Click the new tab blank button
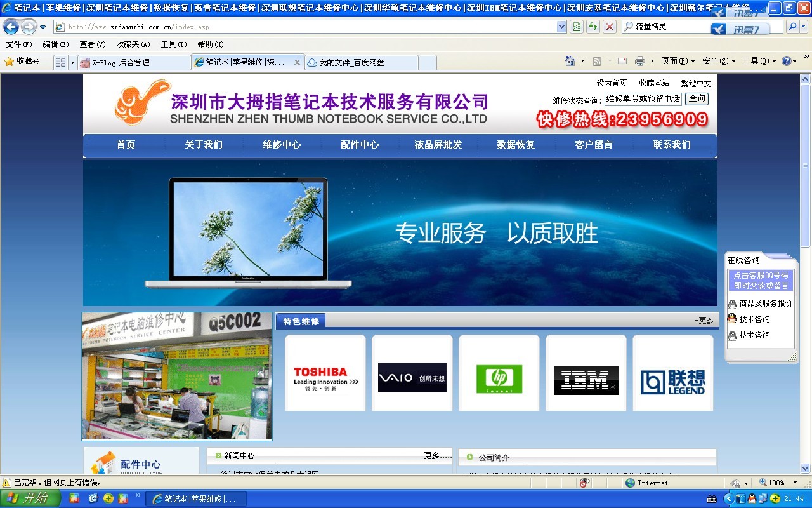The width and height of the screenshot is (812, 508). click(428, 62)
